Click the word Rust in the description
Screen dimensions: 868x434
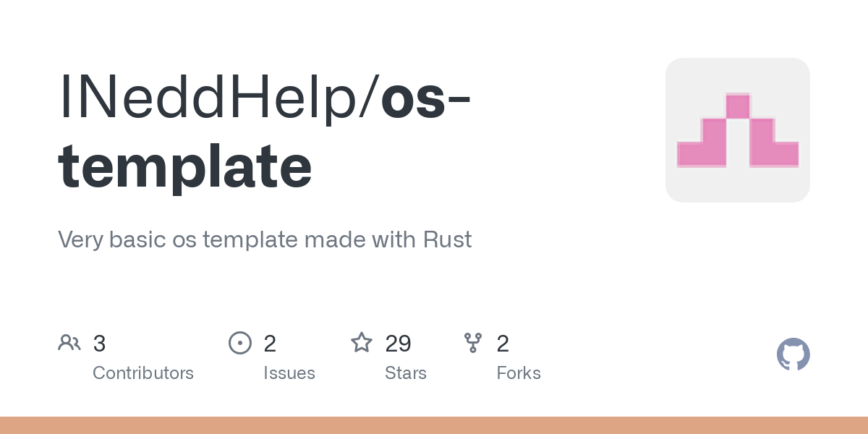pos(447,239)
